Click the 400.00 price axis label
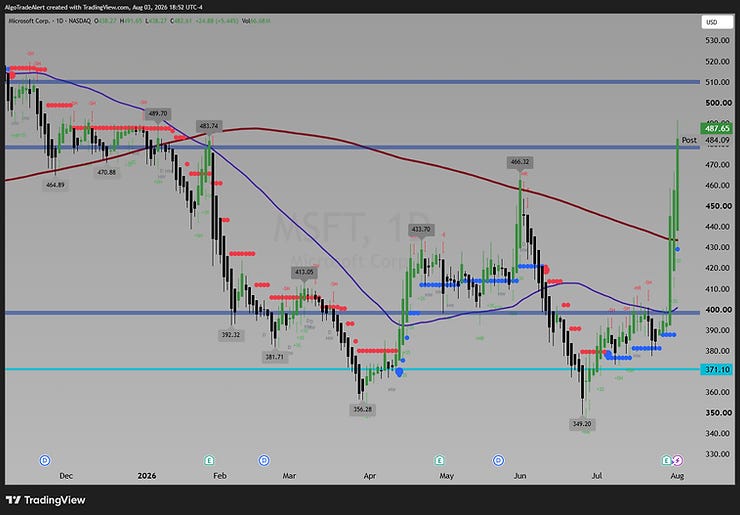This screenshot has height=515, width=740. click(717, 310)
